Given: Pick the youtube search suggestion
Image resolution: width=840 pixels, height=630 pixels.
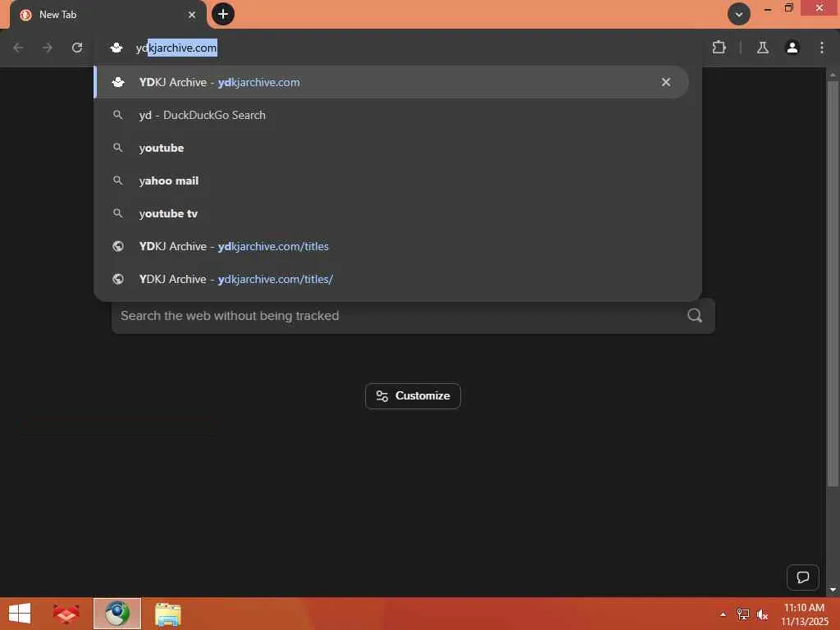Looking at the screenshot, I should 391,148.
